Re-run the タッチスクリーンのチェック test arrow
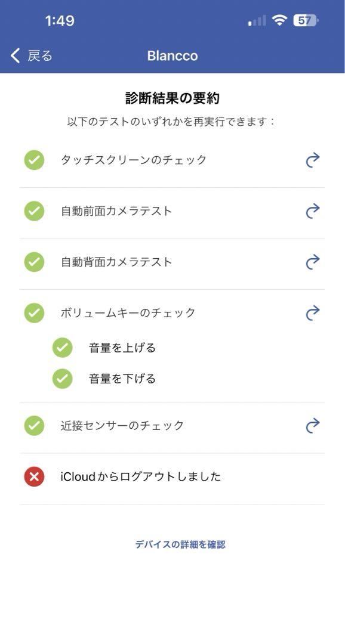 pyautogui.click(x=313, y=160)
